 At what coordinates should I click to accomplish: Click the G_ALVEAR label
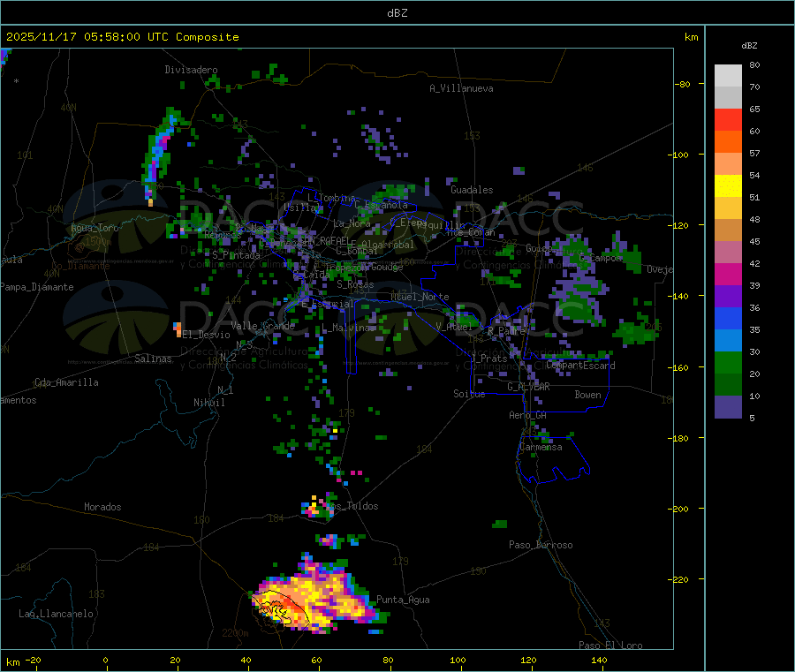pyautogui.click(x=528, y=387)
